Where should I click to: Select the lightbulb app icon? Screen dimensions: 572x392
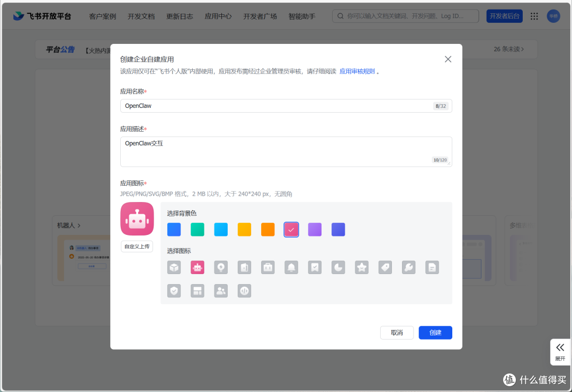coord(221,267)
